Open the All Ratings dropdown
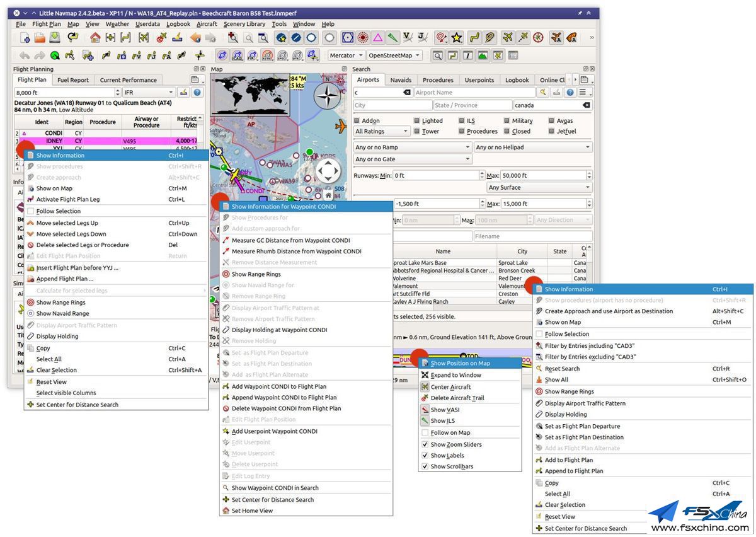Image resolution: width=756 pixels, height=537 pixels. click(382, 131)
